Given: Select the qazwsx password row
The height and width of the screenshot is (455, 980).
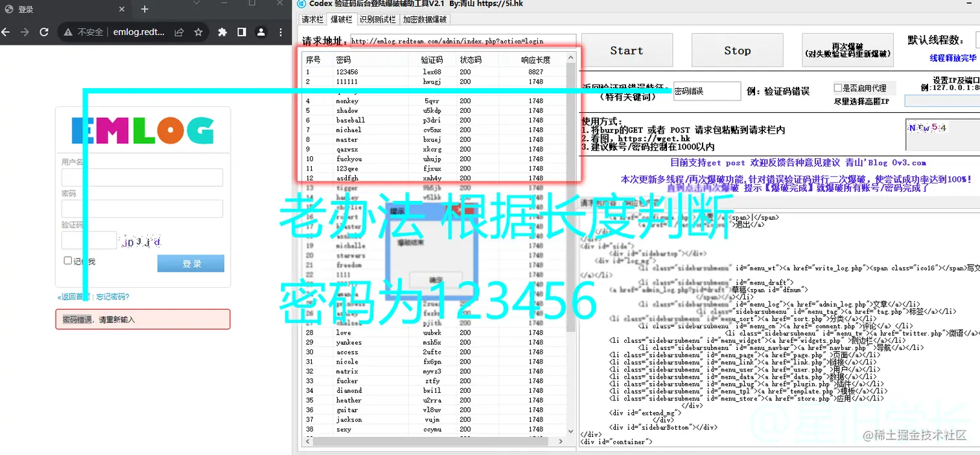Looking at the screenshot, I should [x=434, y=149].
